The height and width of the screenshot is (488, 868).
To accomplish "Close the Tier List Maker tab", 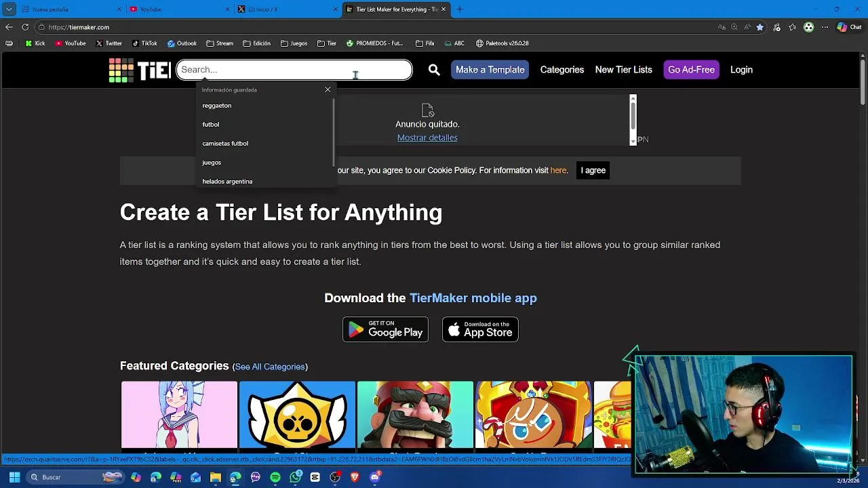I will pos(443,9).
